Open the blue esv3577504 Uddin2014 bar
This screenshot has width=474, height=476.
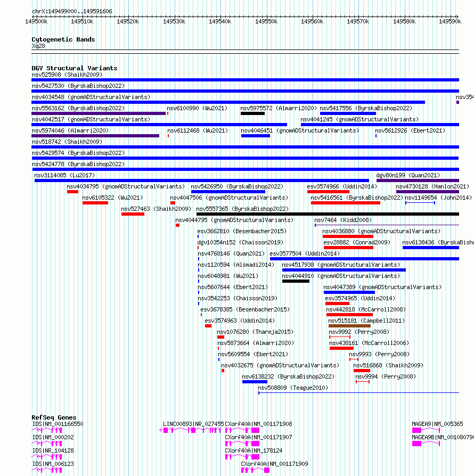pos(364,259)
